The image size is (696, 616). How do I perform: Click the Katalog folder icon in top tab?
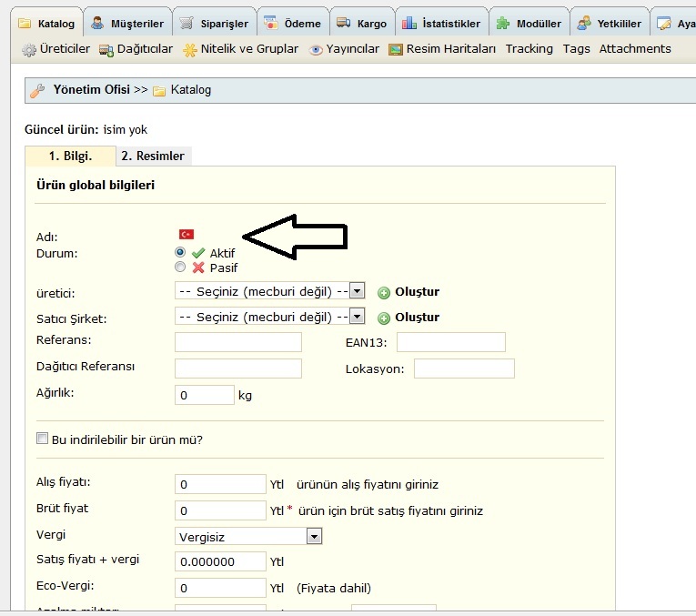(25, 23)
